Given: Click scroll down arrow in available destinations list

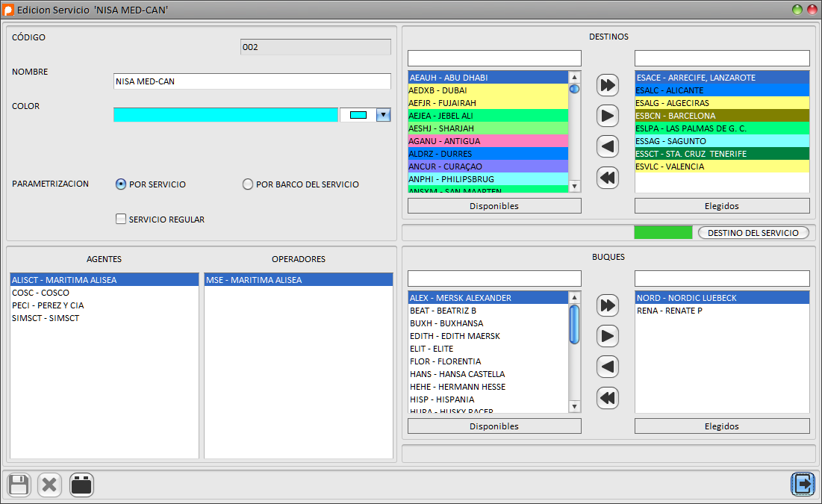Looking at the screenshot, I should pos(575,186).
